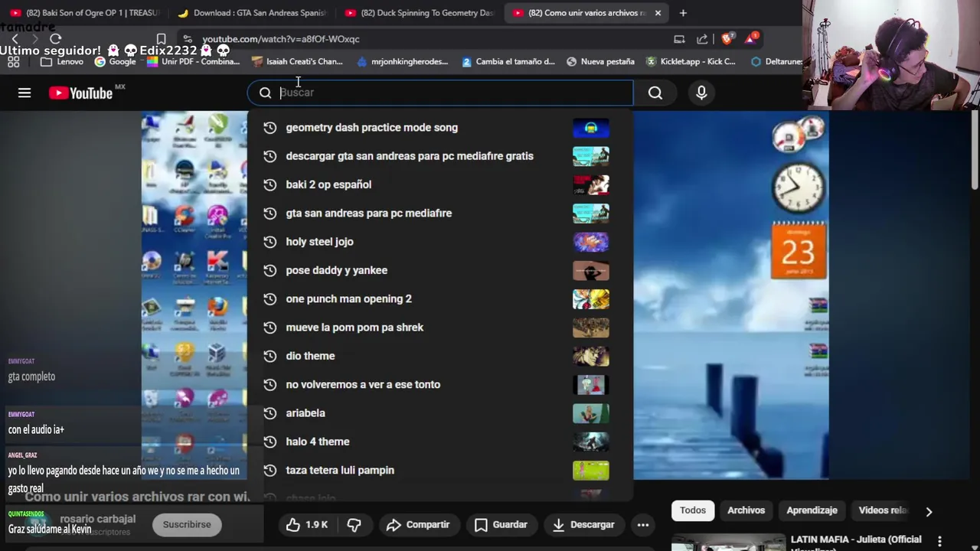Open Google bookmark

coord(115,62)
